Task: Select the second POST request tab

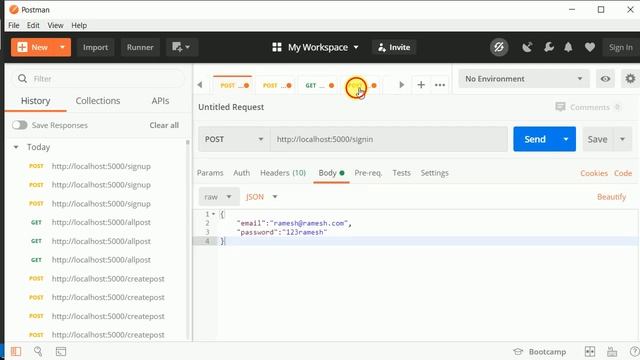Action: click(277, 85)
